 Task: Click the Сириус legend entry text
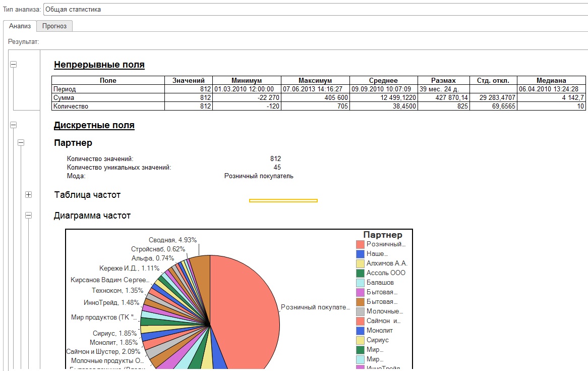pyautogui.click(x=377, y=340)
